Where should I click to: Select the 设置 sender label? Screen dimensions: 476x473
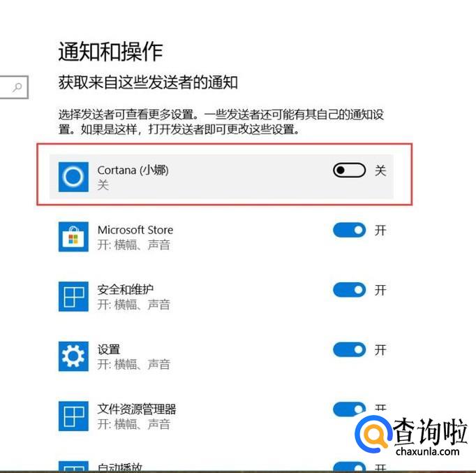tap(109, 349)
